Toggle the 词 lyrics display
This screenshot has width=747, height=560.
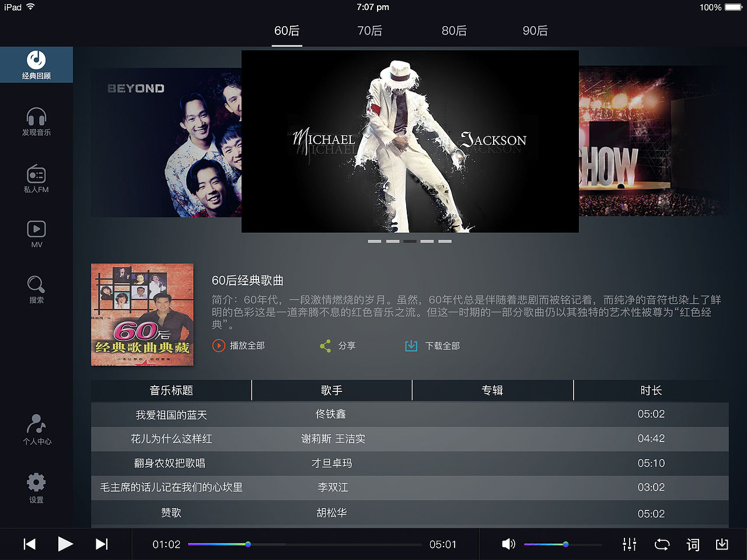(x=692, y=544)
